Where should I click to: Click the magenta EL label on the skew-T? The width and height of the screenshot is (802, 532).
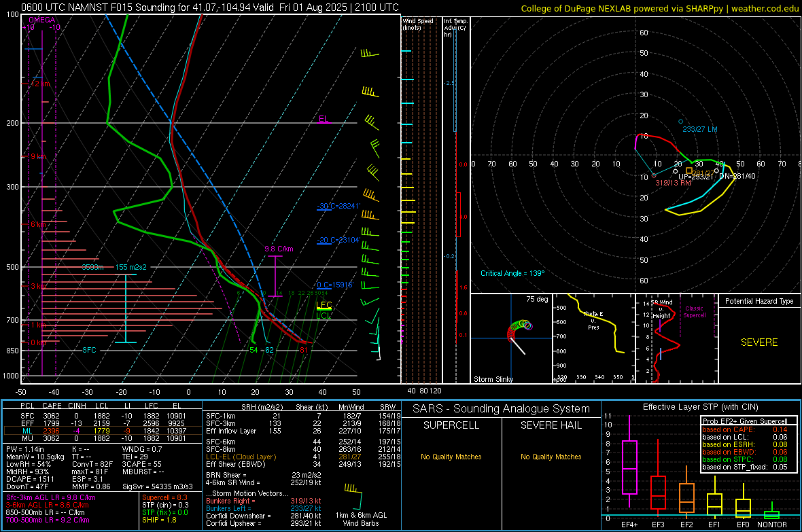[x=324, y=119]
